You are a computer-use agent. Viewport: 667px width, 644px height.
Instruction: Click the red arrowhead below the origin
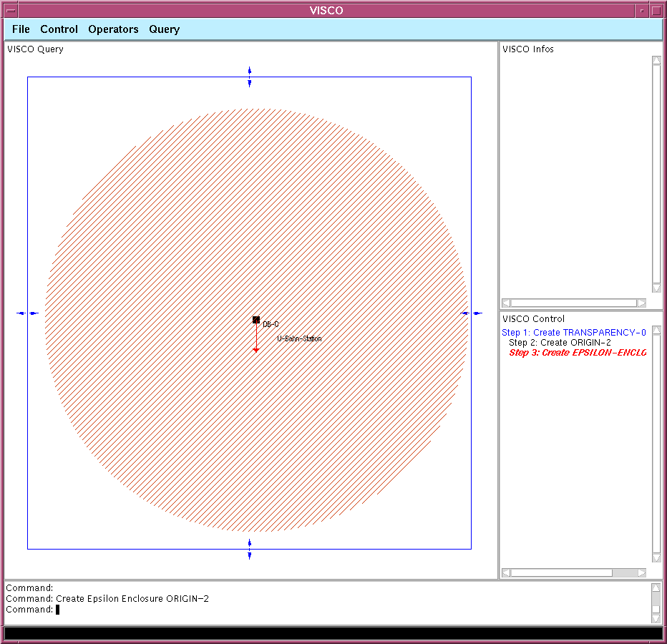[256, 350]
